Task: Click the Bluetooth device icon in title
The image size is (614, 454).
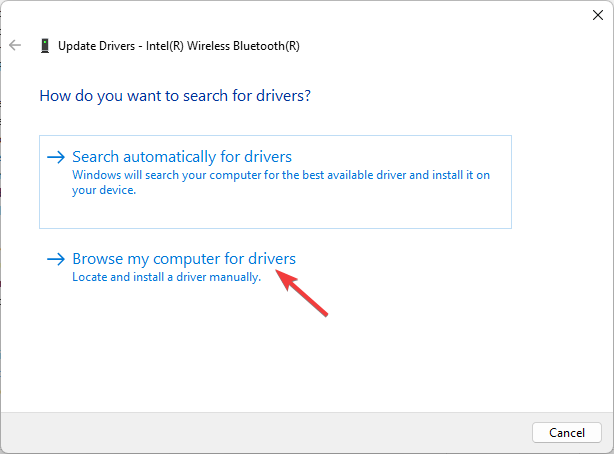Action: [45, 46]
